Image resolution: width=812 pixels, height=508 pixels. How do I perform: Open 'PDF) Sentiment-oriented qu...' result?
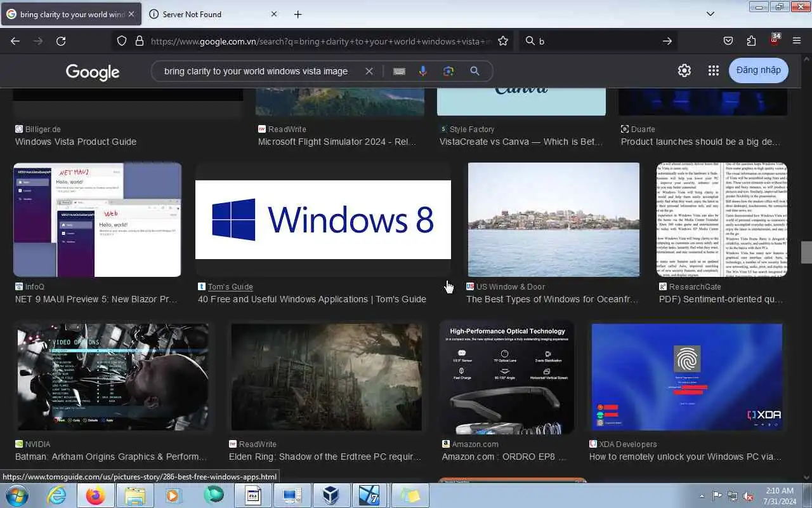(721, 299)
